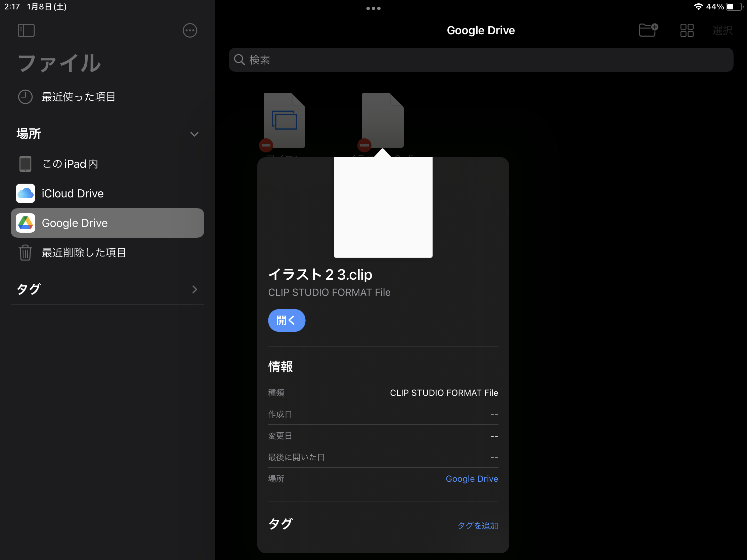Image resolution: width=747 pixels, height=560 pixels.
Task: Tap 選択 in the top bar
Action: (722, 30)
